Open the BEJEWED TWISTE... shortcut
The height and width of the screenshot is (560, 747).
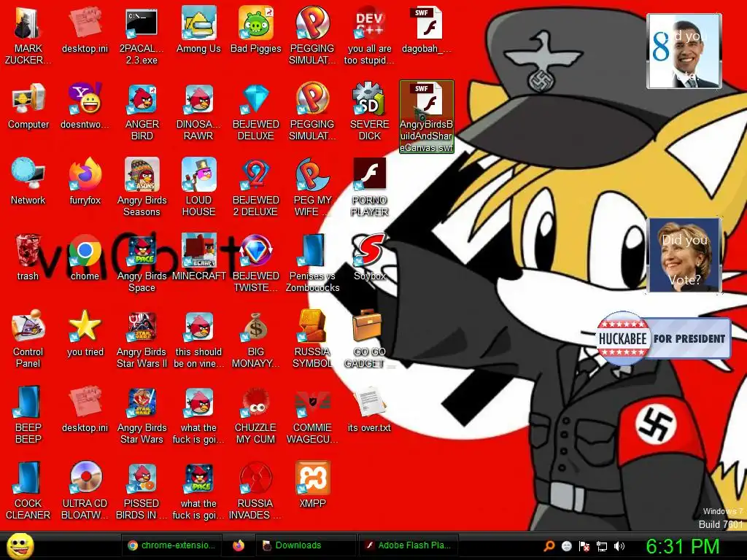pos(256,263)
